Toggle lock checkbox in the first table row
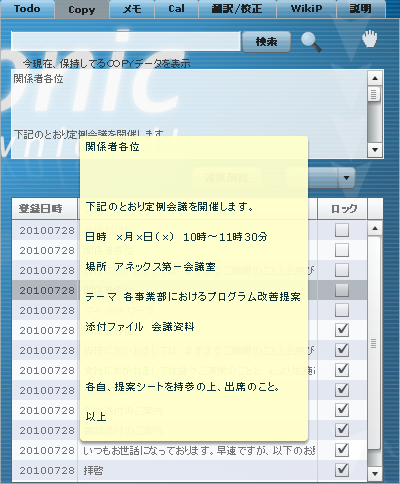 [342, 230]
